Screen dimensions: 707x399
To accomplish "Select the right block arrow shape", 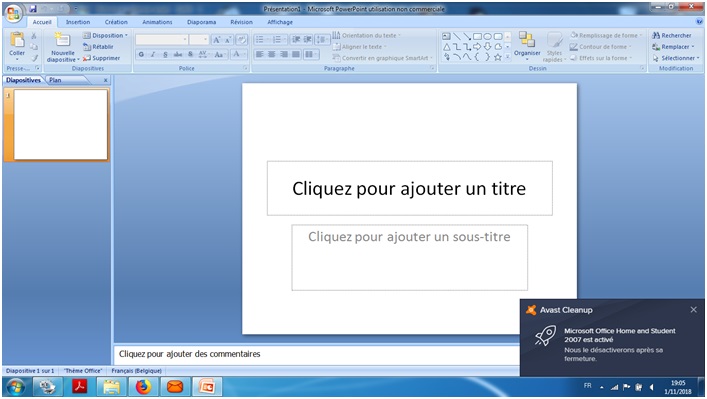I will click(x=477, y=46).
